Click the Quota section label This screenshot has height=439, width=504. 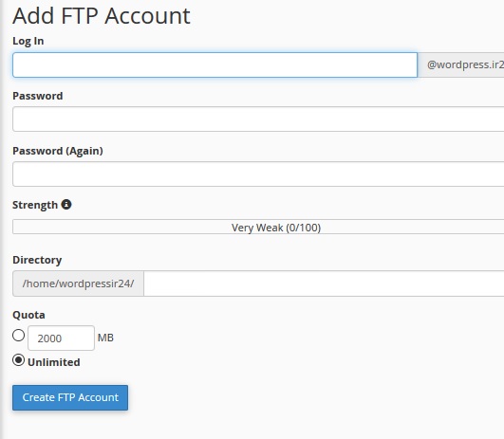(x=28, y=315)
